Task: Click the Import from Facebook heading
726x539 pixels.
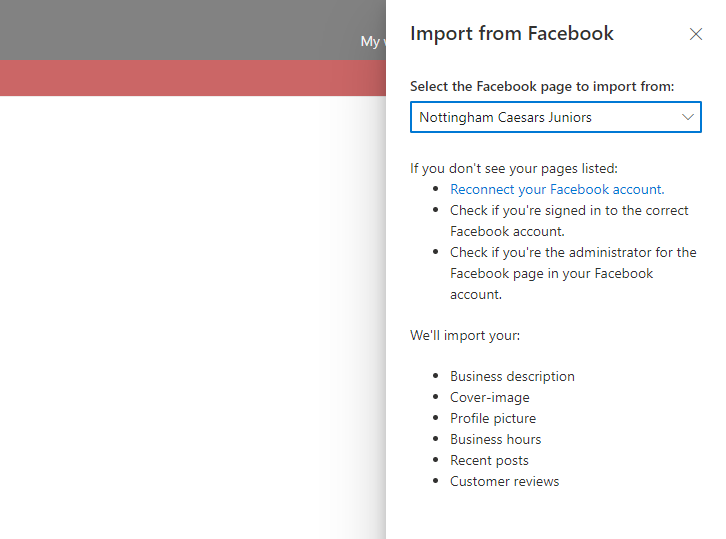Action: (512, 33)
